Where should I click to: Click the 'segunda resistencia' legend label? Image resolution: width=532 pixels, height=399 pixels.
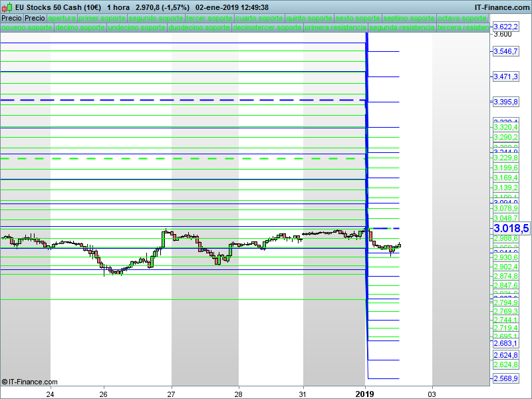[x=402, y=28]
